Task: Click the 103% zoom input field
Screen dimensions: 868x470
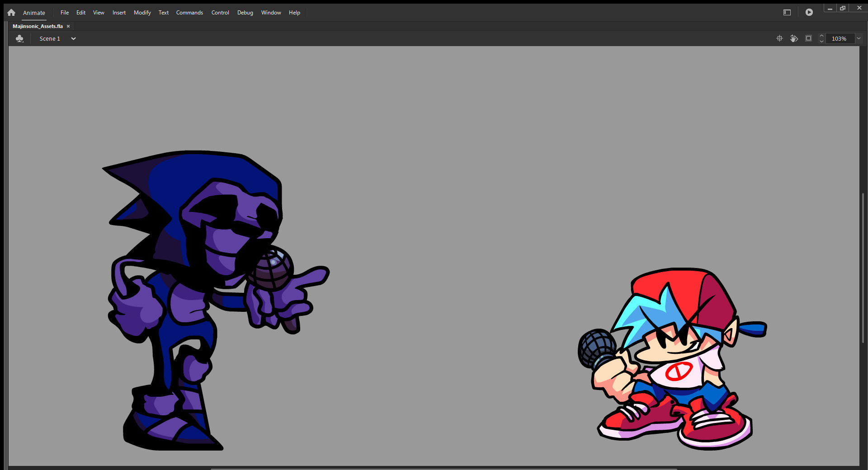Action: [839, 39]
